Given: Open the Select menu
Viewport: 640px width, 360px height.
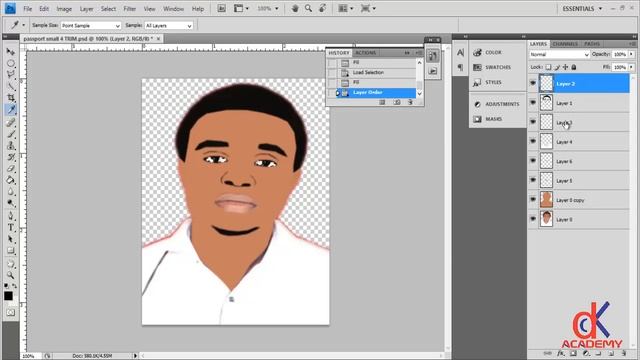Looking at the screenshot, I should [108, 9].
